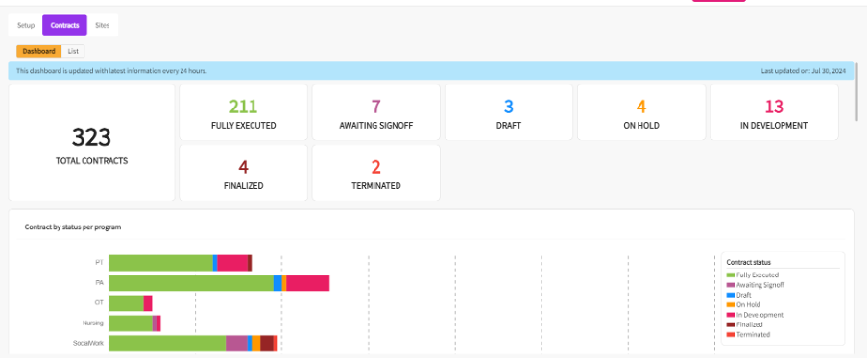Screen dimensions: 868x359
Task: Click the Nursing row green bar
Action: coord(131,323)
